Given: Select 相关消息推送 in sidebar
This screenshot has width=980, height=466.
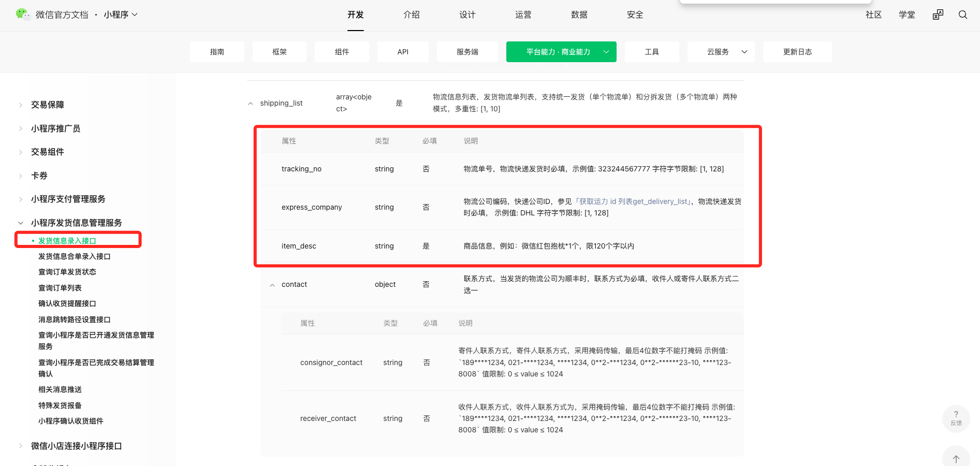Looking at the screenshot, I should (60, 389).
